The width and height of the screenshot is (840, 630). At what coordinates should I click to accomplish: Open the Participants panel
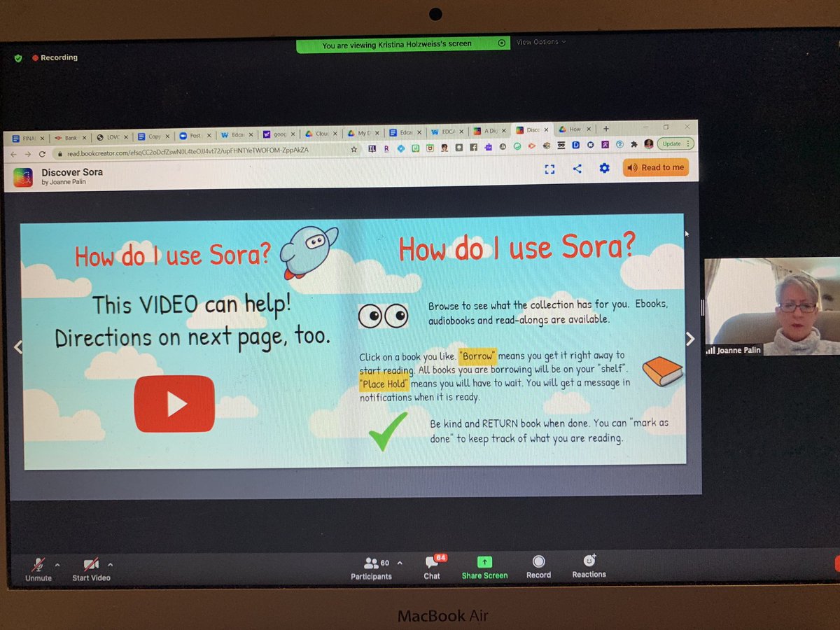pos(372,568)
